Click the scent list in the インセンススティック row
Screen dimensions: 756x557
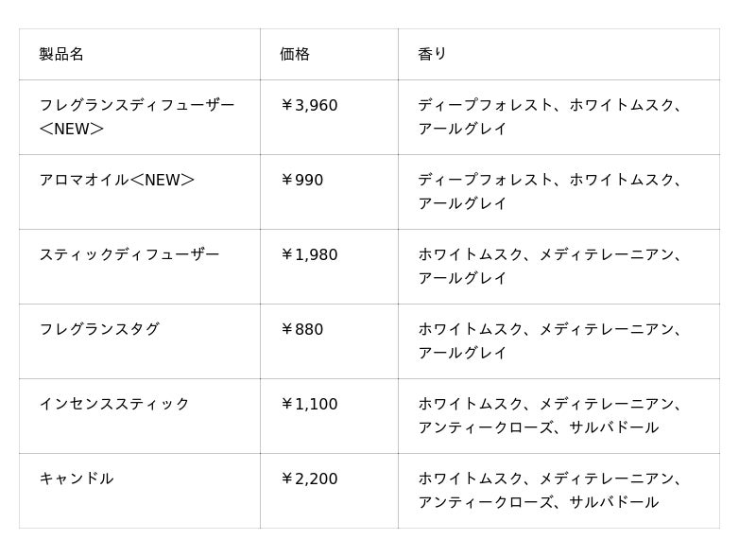549,415
